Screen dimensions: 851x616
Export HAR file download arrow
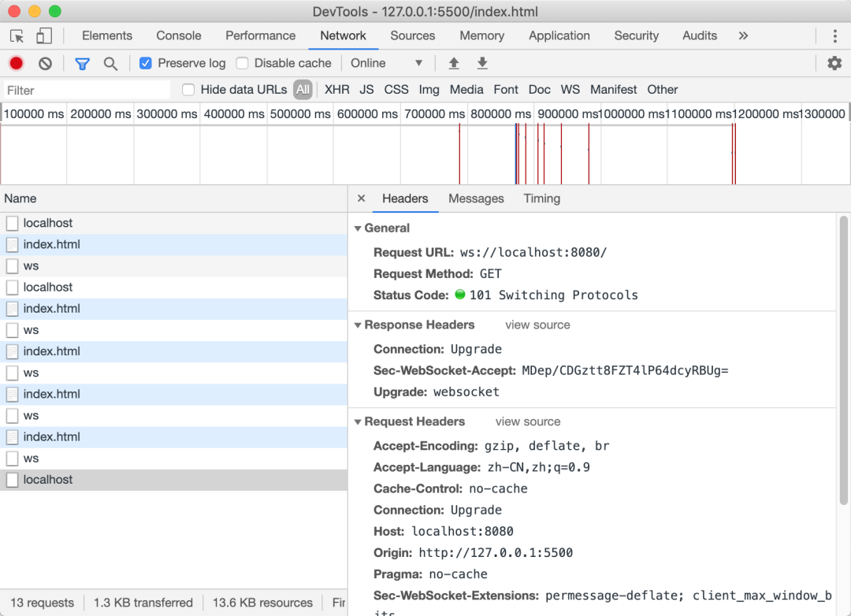[482, 64]
